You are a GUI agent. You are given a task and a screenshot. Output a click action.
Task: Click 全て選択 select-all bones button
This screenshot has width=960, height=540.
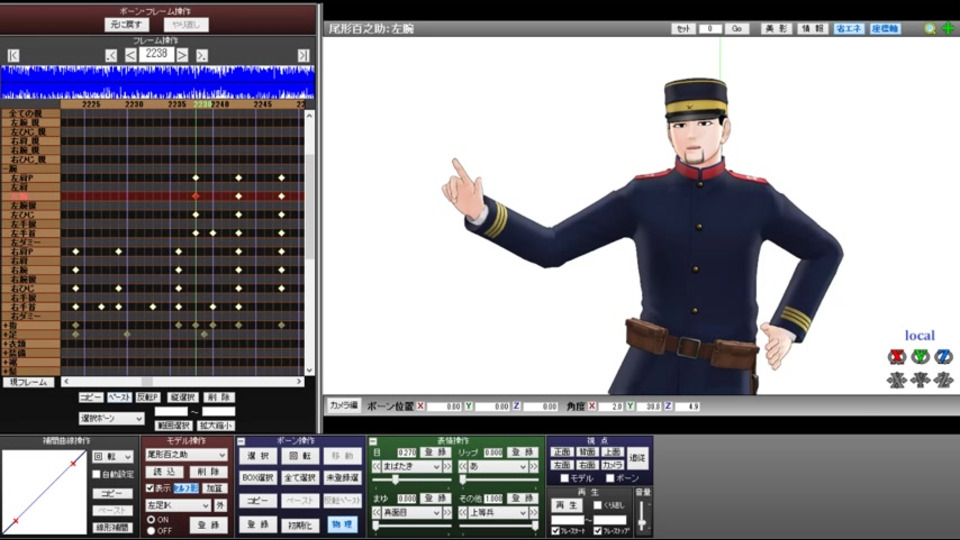[x=299, y=478]
